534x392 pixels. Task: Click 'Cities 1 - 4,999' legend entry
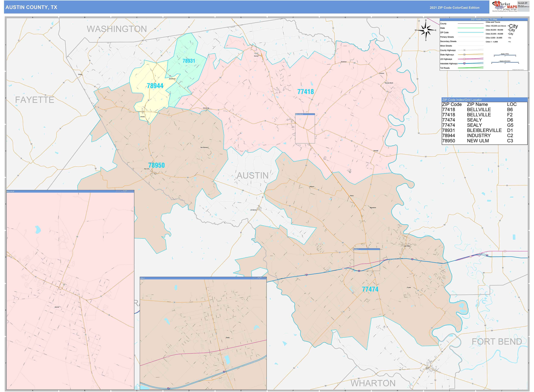[491, 42]
